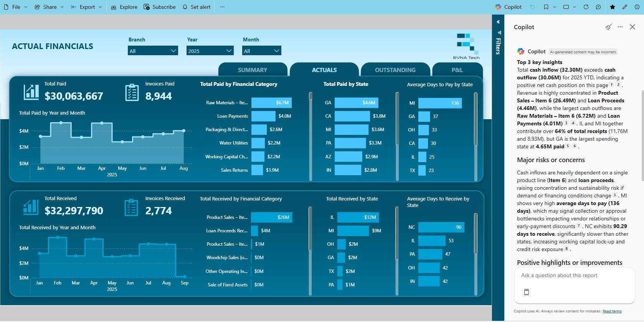
Task: Open the Month slicer dropdown
Action: [x=262, y=51]
